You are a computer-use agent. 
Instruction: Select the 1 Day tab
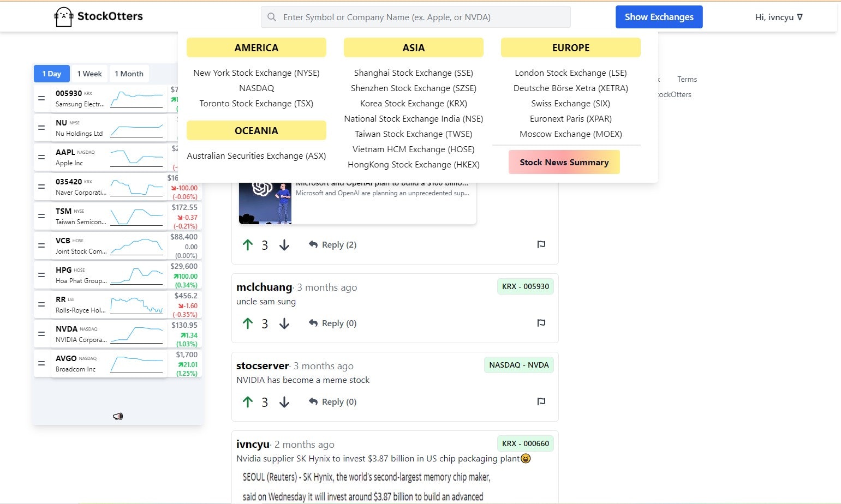point(52,74)
